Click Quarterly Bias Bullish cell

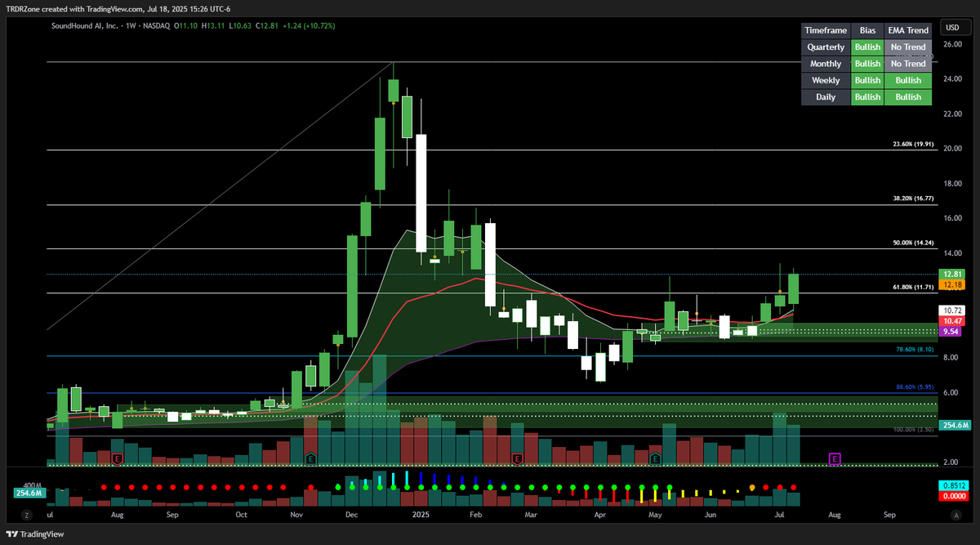867,47
